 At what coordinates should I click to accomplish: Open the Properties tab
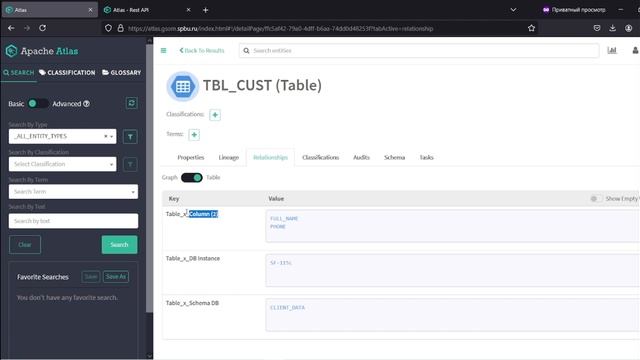point(191,158)
